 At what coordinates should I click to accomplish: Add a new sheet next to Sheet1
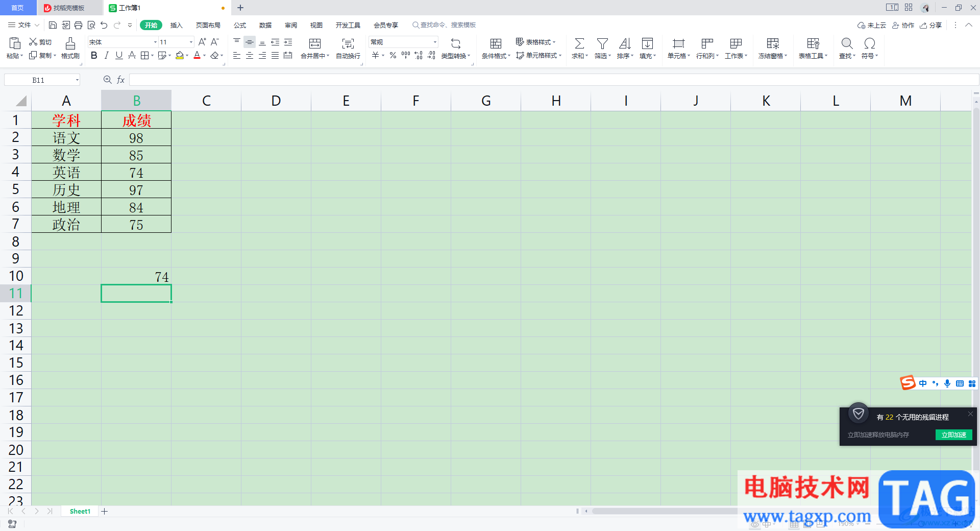pos(104,511)
